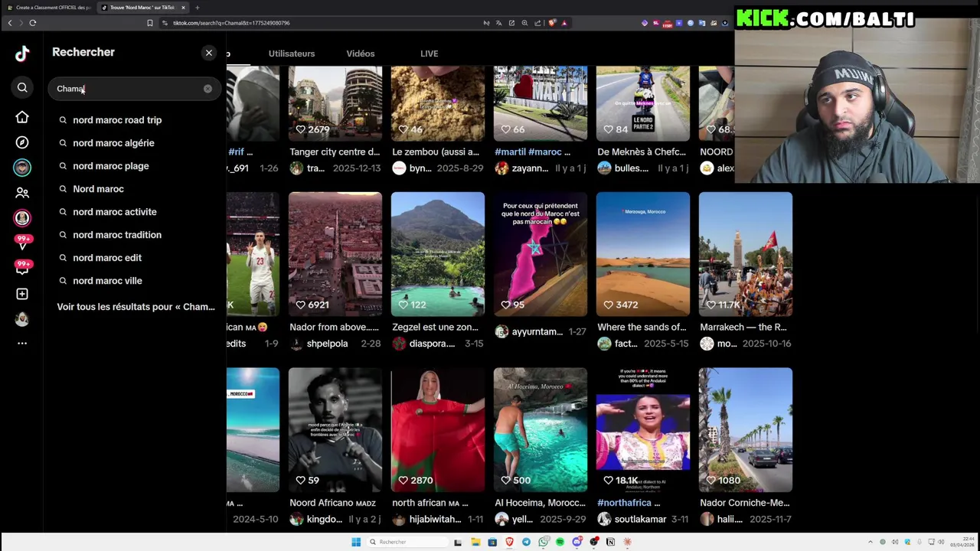The image size is (980, 551).
Task: Open the three-dot More menu in sidebar
Action: [22, 343]
